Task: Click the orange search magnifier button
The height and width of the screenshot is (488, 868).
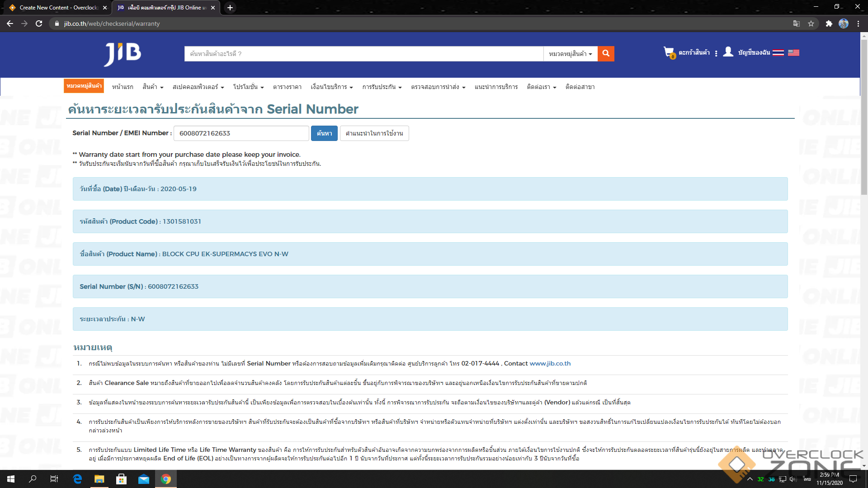Action: pos(606,53)
